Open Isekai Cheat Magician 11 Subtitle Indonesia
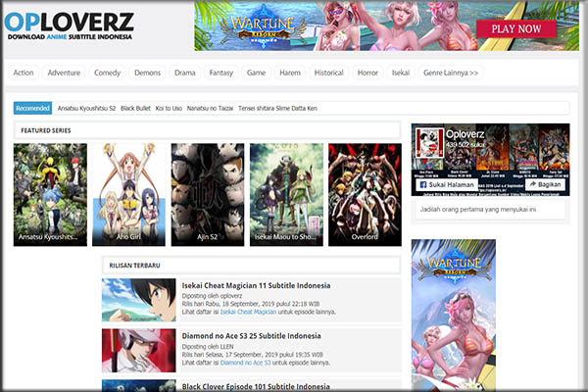This screenshot has height=392, width=588. 256,285
